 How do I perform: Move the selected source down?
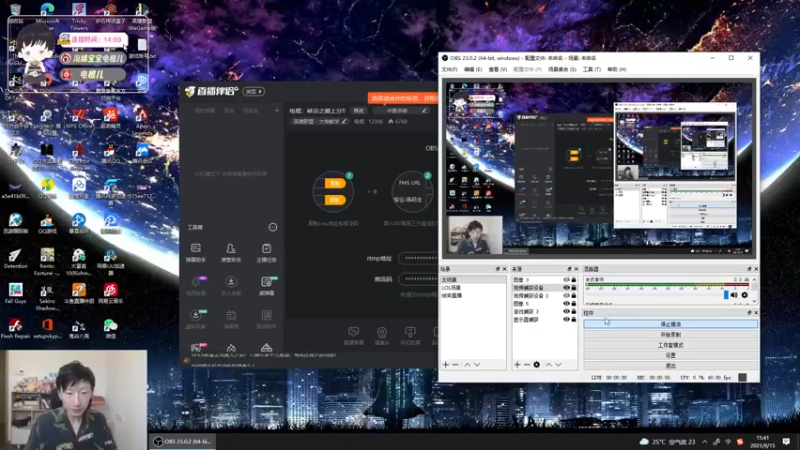(x=558, y=365)
